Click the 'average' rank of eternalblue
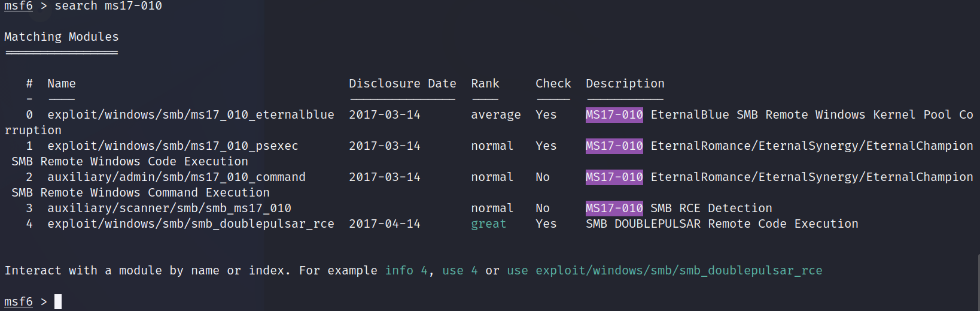The height and width of the screenshot is (311, 980). [x=496, y=114]
